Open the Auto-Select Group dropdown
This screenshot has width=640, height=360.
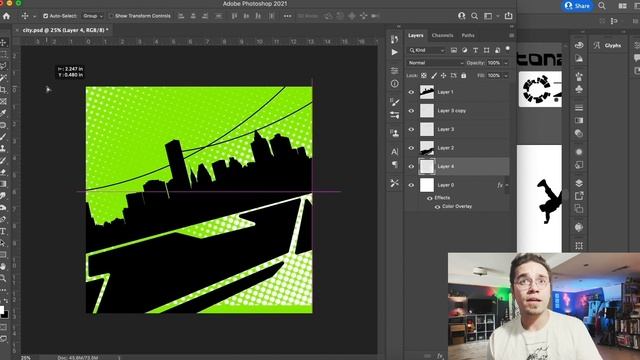click(x=93, y=16)
